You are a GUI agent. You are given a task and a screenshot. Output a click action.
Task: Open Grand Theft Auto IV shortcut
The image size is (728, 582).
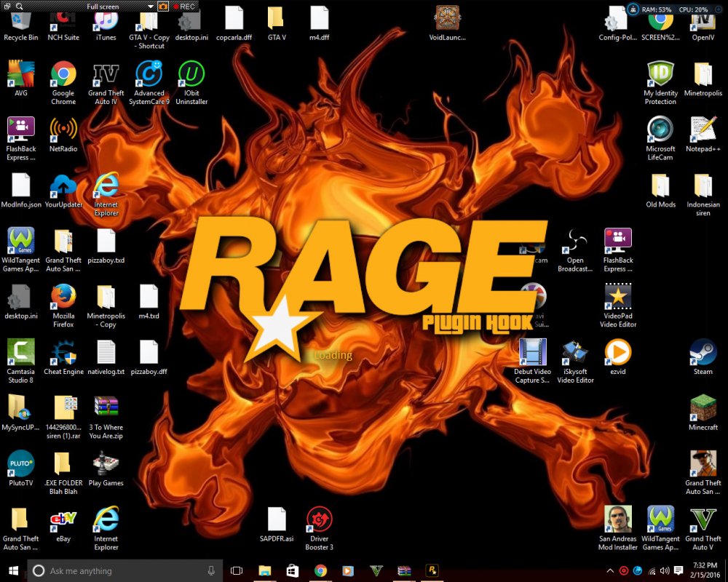[x=106, y=83]
